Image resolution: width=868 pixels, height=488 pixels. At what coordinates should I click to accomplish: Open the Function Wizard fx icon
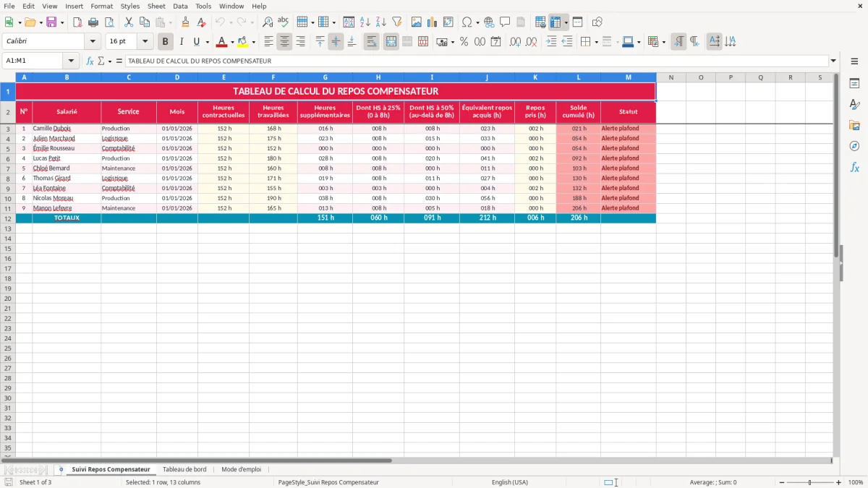(x=90, y=61)
